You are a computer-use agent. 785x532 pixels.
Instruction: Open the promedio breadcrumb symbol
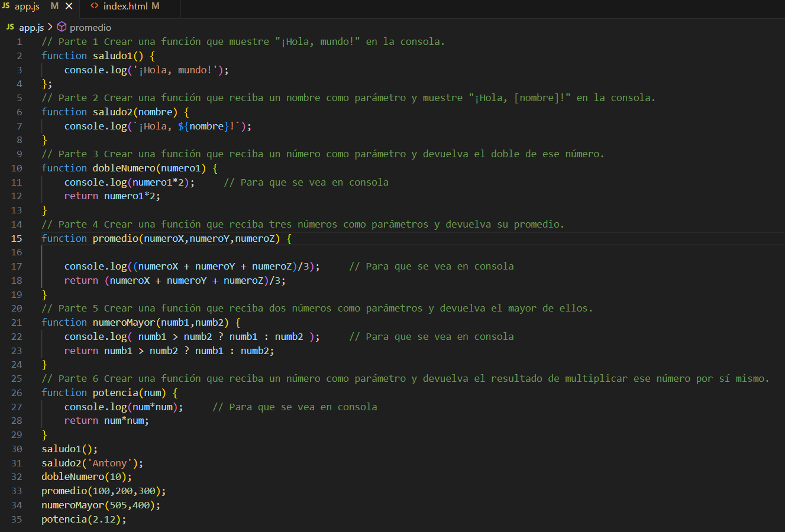click(91, 27)
